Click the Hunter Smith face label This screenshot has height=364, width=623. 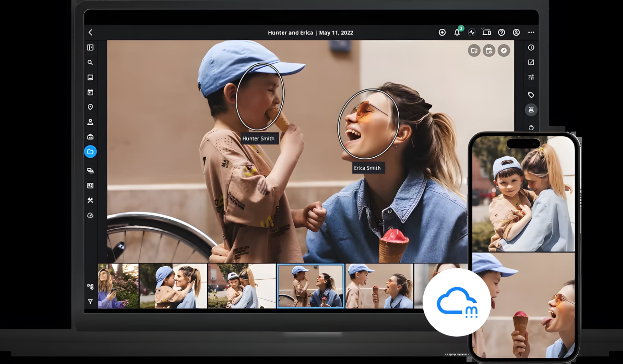coord(258,138)
